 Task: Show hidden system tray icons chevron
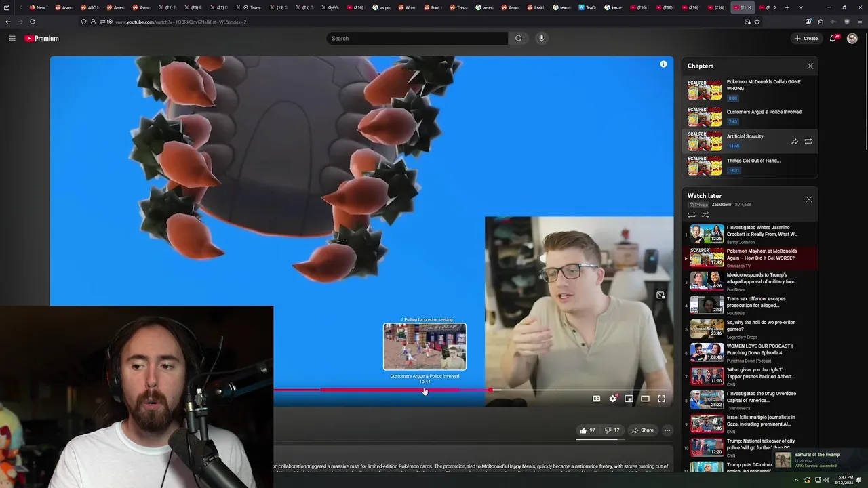click(796, 480)
